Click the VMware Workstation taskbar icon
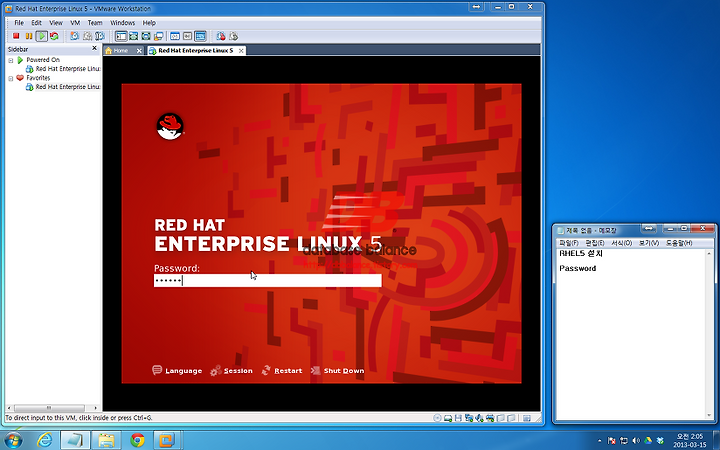 (167, 440)
